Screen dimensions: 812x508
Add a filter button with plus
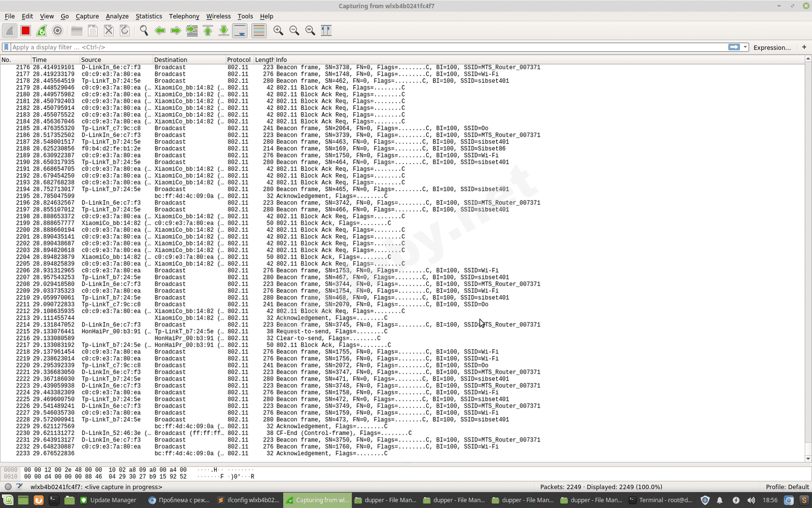point(804,47)
